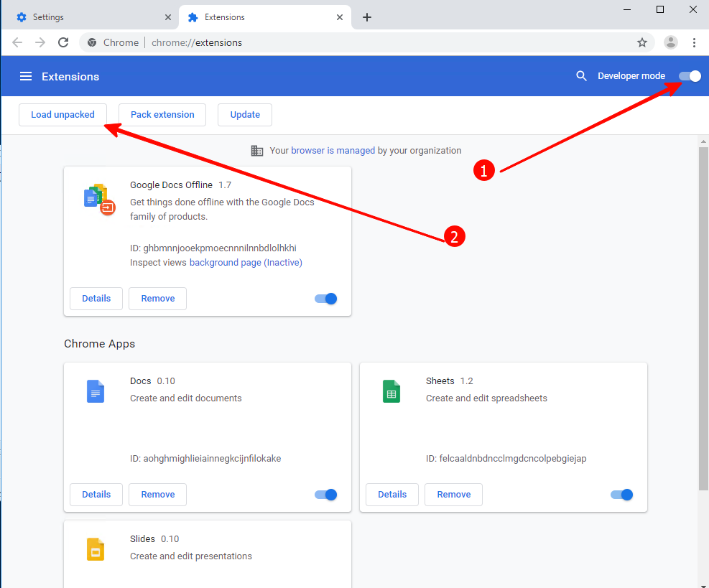The image size is (709, 588).
Task: Remove the Sheets app
Action: coord(453,495)
